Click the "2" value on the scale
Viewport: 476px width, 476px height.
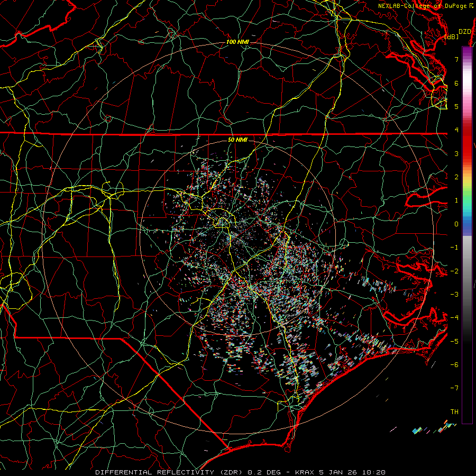coord(456,177)
